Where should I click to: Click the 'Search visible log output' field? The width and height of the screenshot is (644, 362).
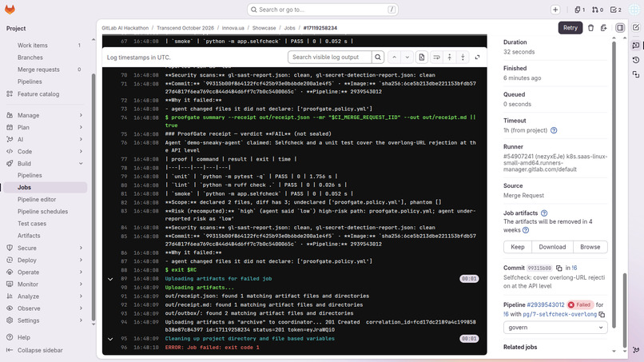(x=330, y=57)
